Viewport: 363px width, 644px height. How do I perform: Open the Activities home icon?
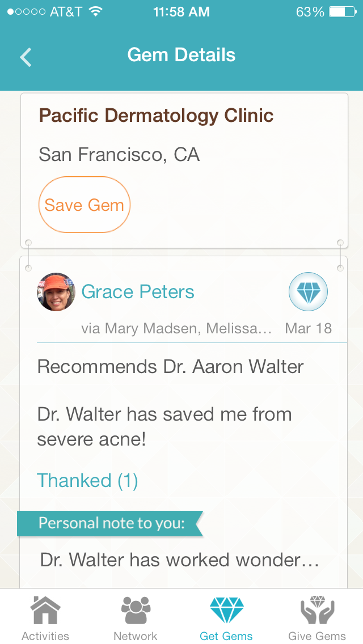[45, 611]
